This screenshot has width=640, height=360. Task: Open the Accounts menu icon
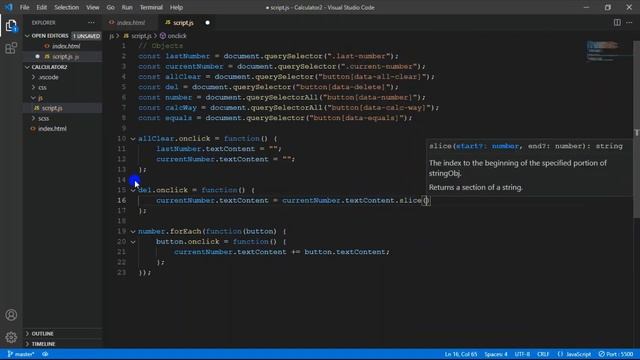(x=11, y=315)
